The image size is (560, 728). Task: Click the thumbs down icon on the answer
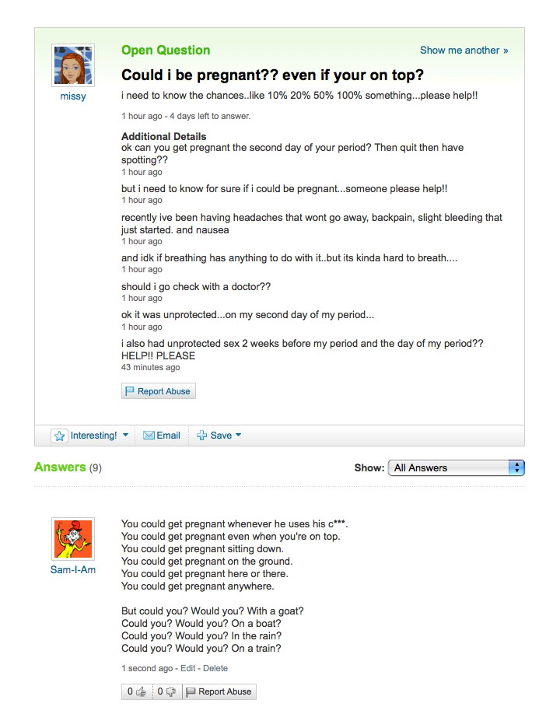point(171,691)
